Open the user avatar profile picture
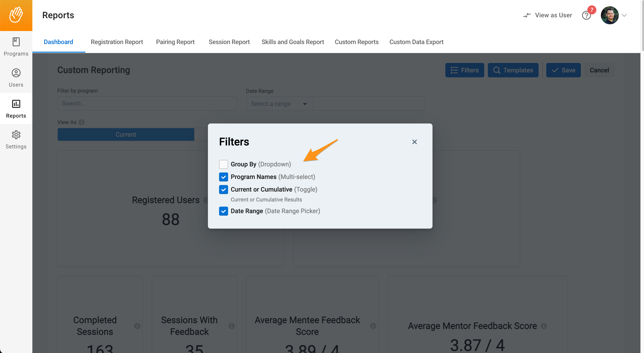 609,15
